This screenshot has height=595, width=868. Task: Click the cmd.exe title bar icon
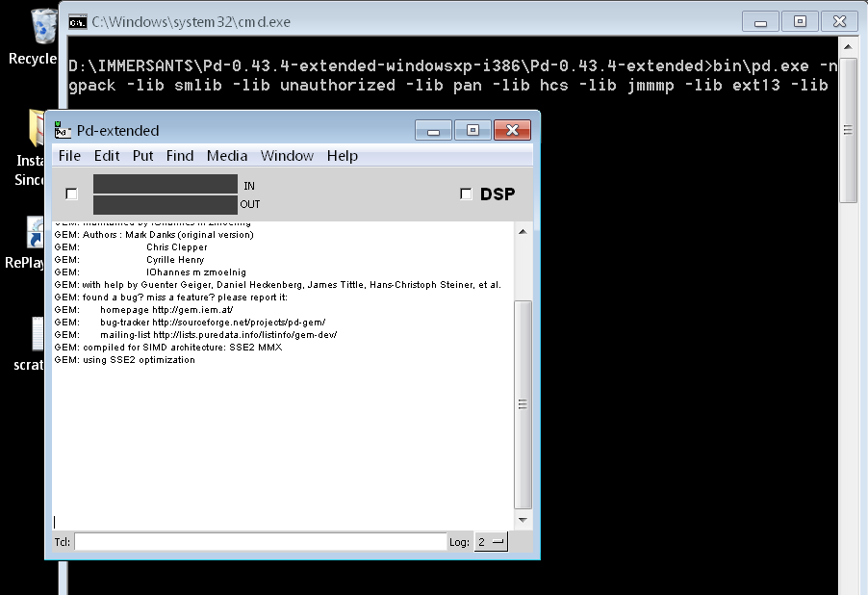pos(79,21)
